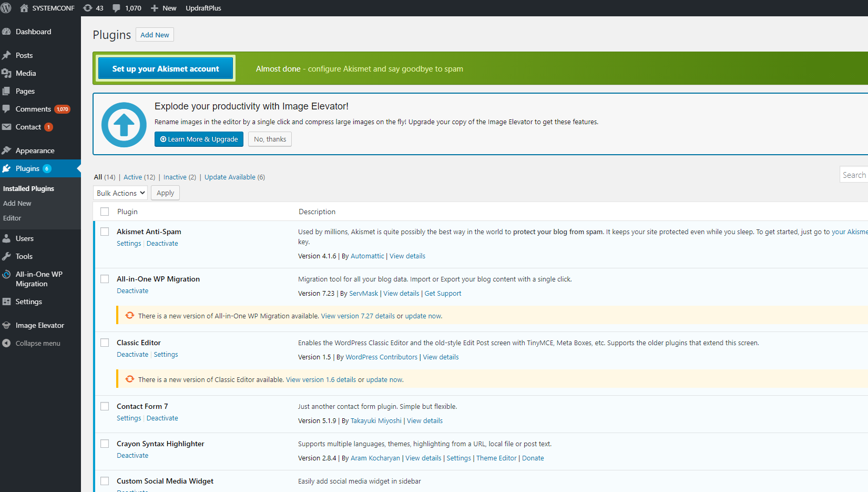Open Get Support link for All-in-One WP Migration
The width and height of the screenshot is (868, 492).
443,294
